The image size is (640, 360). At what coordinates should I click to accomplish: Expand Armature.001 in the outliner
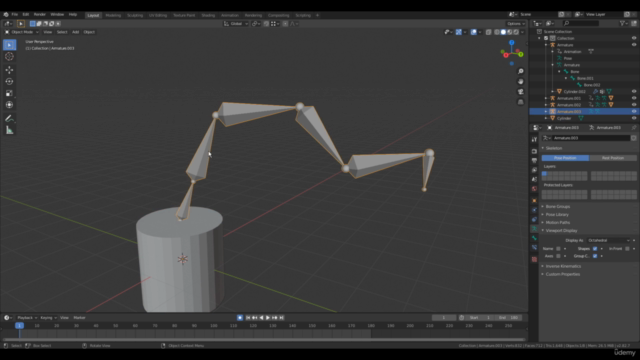[x=546, y=98]
